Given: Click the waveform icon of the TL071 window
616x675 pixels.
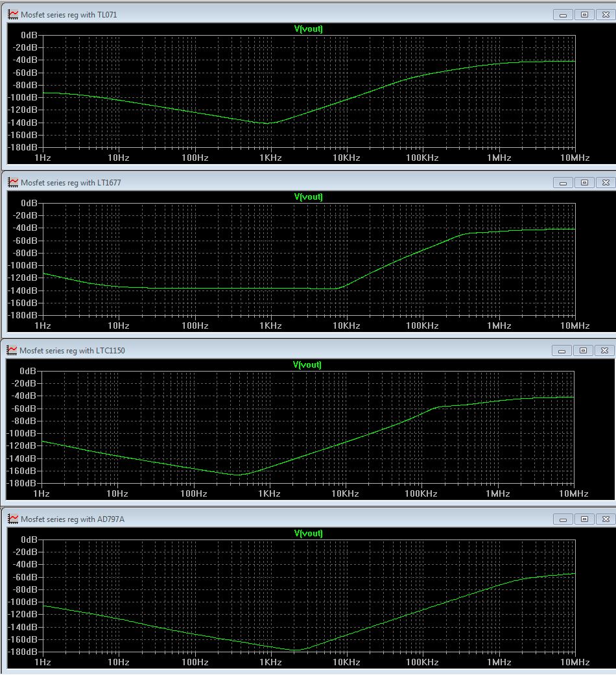Looking at the screenshot, I should (14, 15).
